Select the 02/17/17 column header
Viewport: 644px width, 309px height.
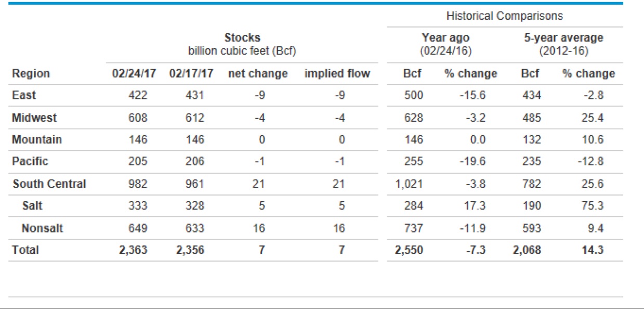(x=191, y=73)
